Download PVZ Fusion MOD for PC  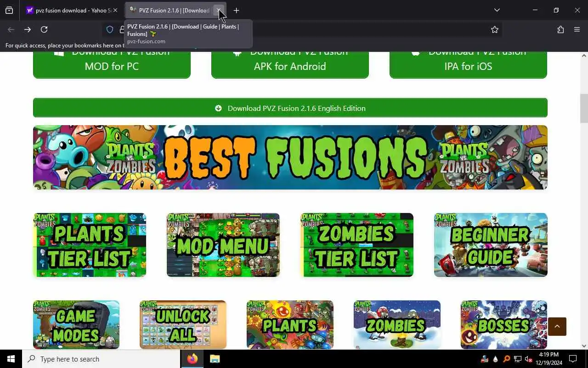[112, 65]
